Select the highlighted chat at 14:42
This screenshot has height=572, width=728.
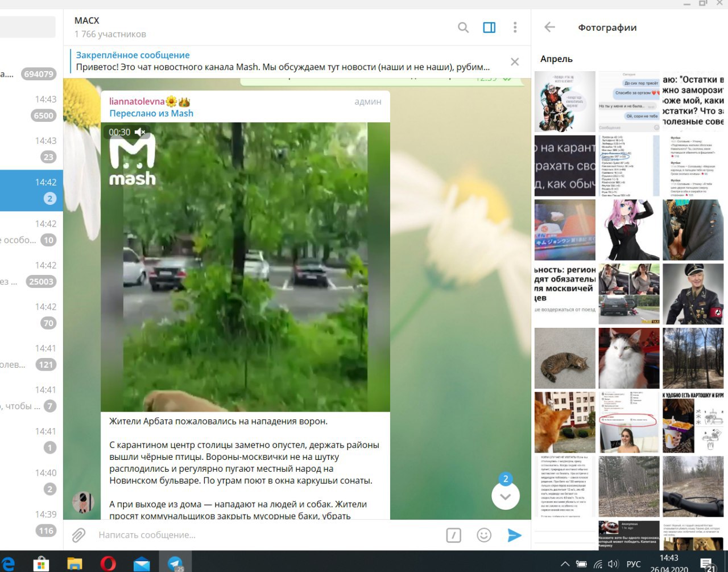[31, 190]
